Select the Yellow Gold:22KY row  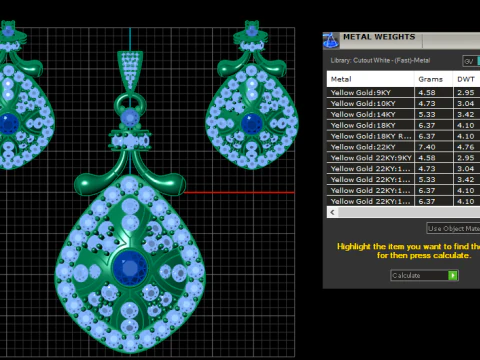(x=403, y=147)
